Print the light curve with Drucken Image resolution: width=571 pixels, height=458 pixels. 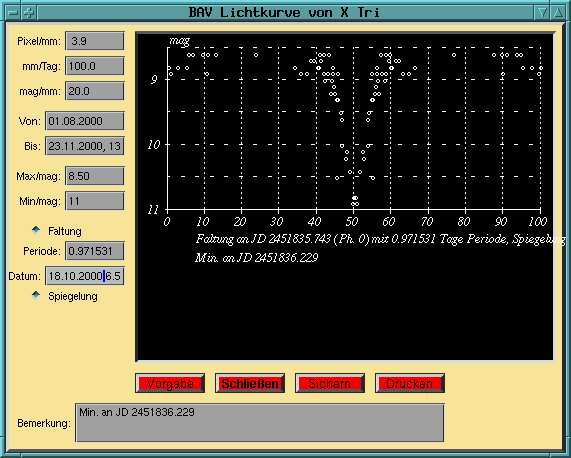click(410, 383)
